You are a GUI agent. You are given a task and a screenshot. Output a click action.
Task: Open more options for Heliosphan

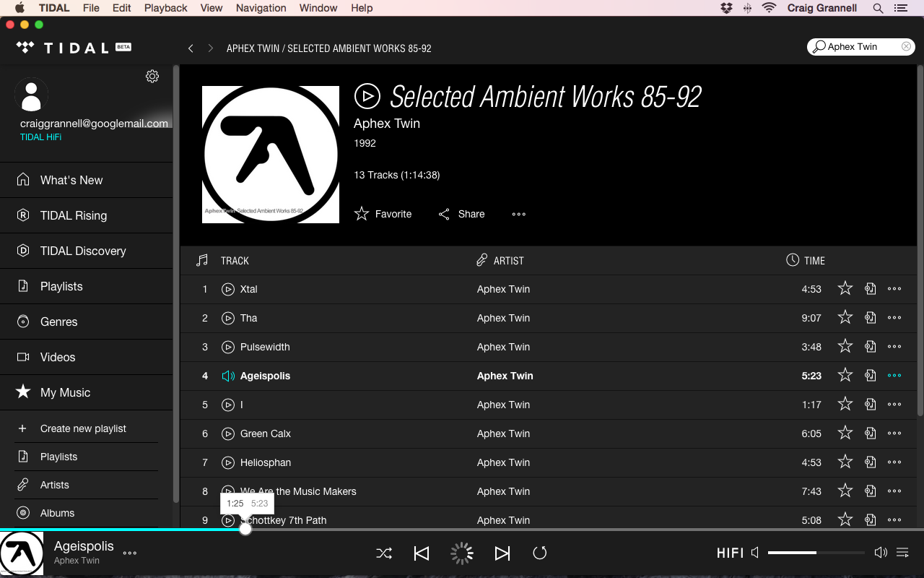click(x=894, y=462)
